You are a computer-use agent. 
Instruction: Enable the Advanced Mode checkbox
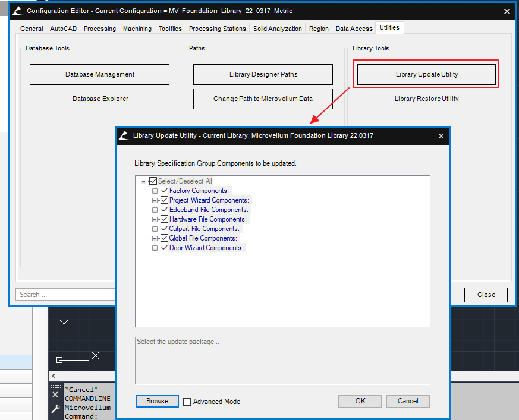click(187, 402)
